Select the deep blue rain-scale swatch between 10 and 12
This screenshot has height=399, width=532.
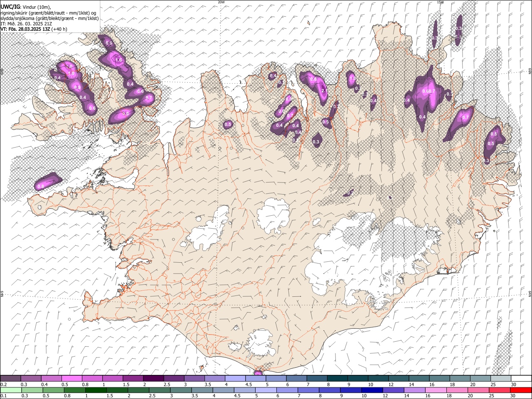pos(372,390)
